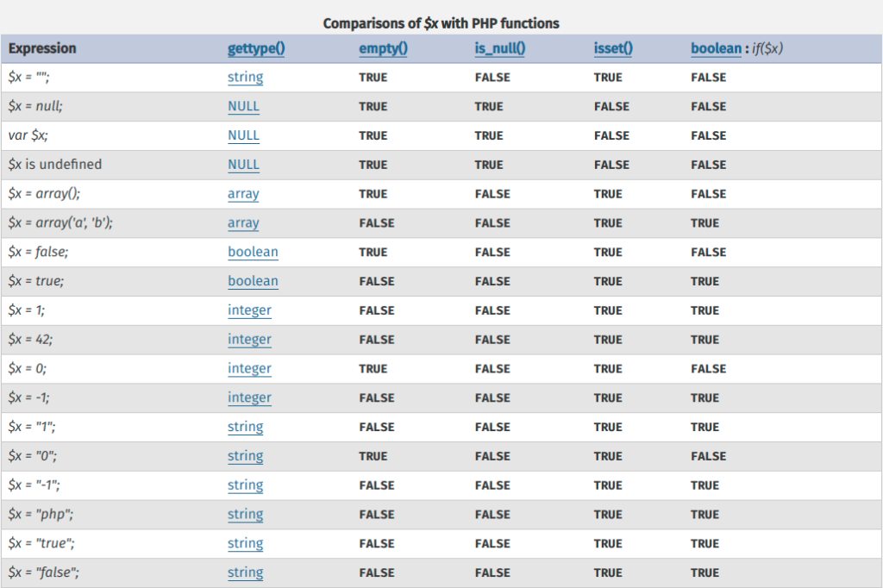Click NULL link in undefined row
Image resolution: width=883 pixels, height=588 pixels.
243,165
